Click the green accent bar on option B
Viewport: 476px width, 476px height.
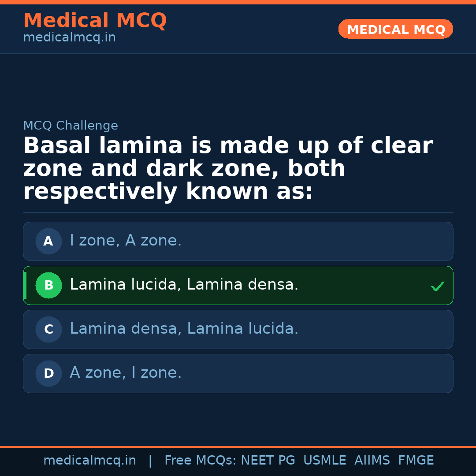point(25,285)
